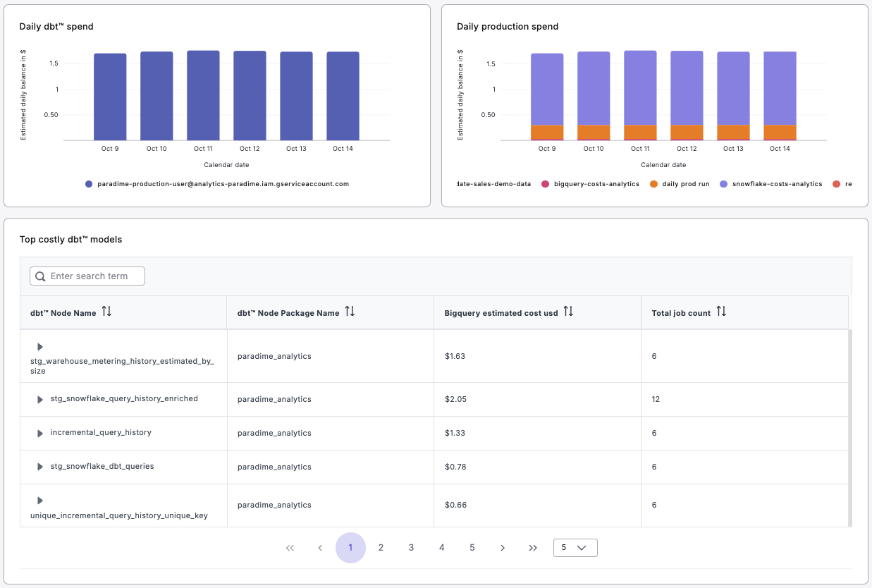Image resolution: width=872 pixels, height=588 pixels.
Task: Go to the next page arrow
Action: click(503, 548)
